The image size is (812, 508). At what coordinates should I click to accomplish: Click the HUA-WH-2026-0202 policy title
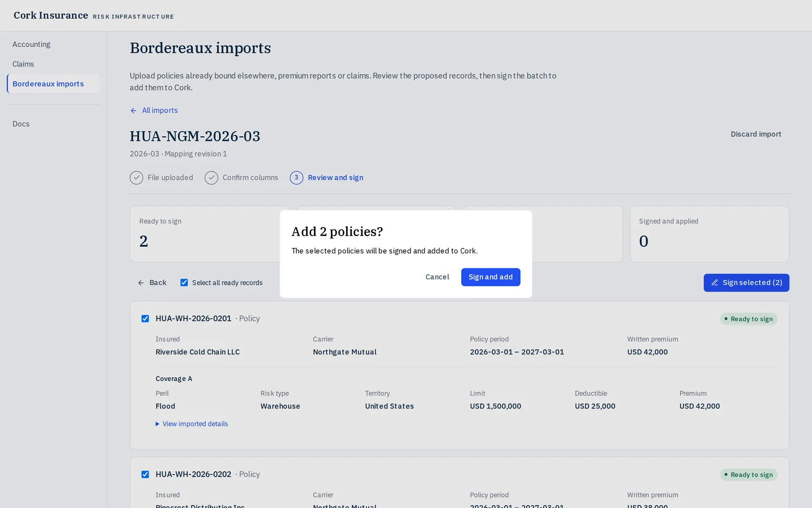click(x=193, y=474)
